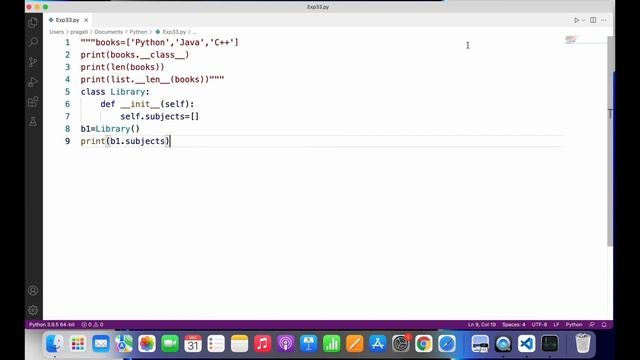Open System Preferences from the Dock

coord(401,344)
